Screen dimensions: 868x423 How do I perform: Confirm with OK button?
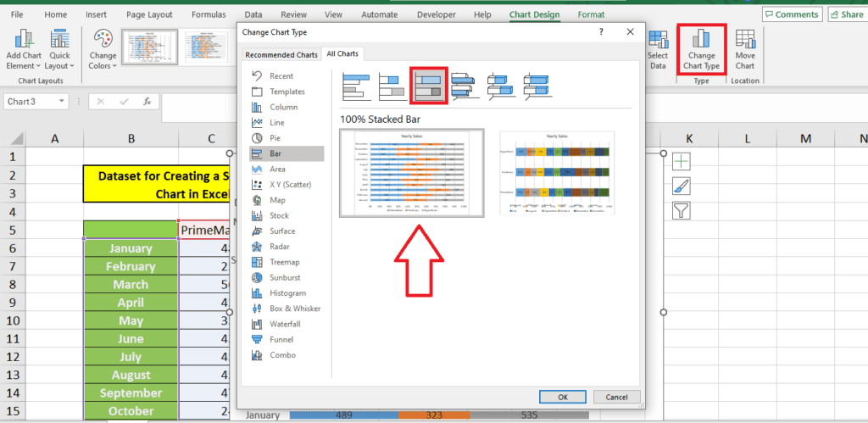[x=563, y=397]
